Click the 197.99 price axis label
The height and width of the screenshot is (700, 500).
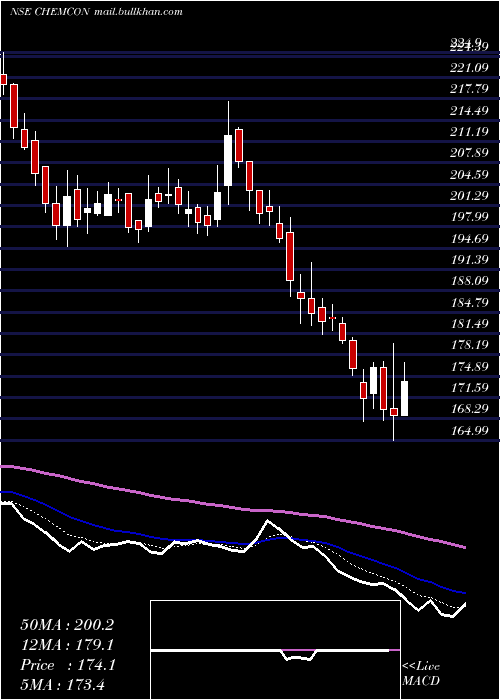click(469, 217)
